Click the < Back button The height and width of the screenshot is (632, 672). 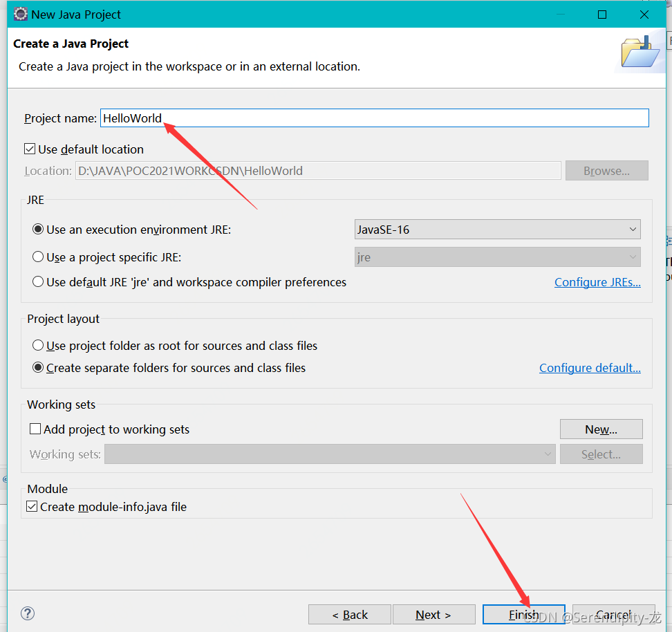point(350,615)
